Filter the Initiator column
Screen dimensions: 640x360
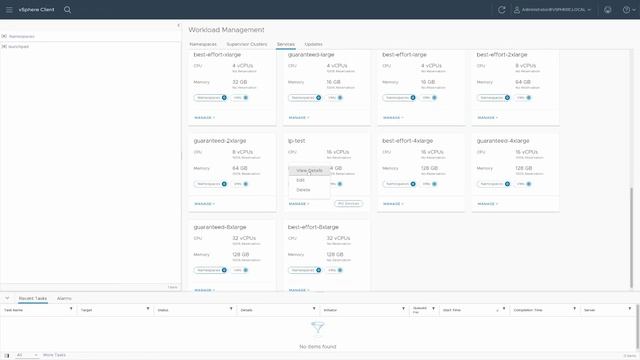(x=403, y=309)
